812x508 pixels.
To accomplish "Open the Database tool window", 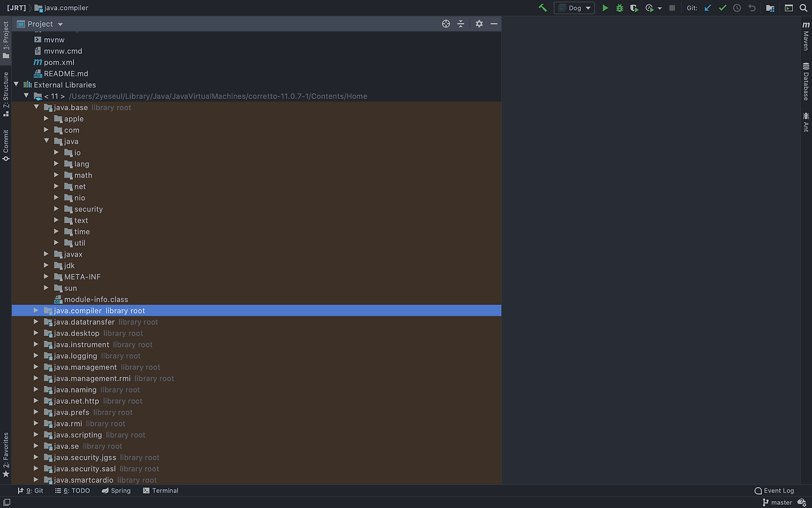I will (x=806, y=81).
